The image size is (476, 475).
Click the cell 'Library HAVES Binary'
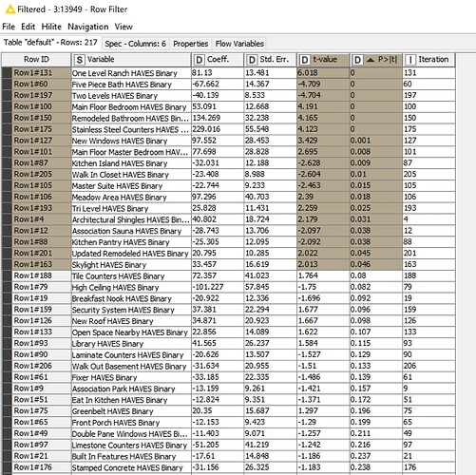[x=131, y=344]
